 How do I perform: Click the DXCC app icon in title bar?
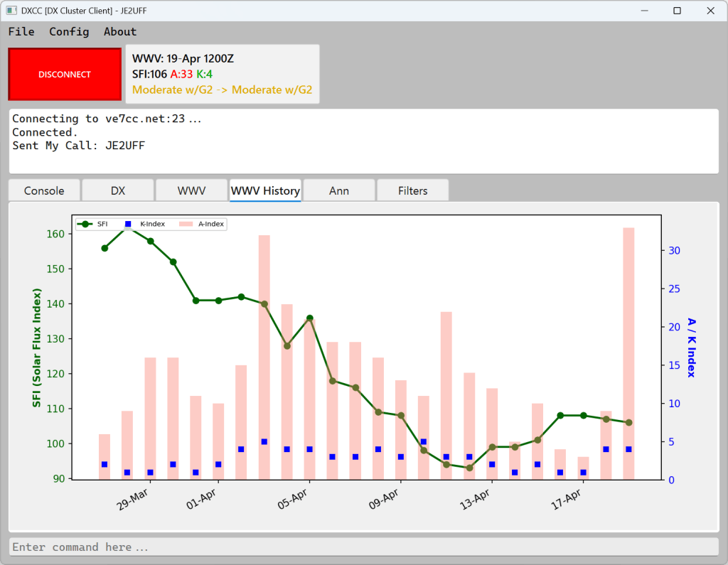pyautogui.click(x=11, y=11)
